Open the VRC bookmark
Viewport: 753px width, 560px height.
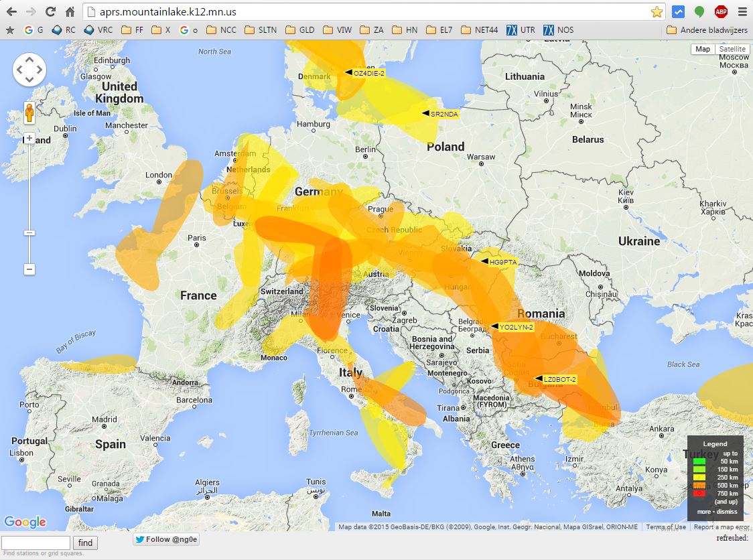coord(98,29)
